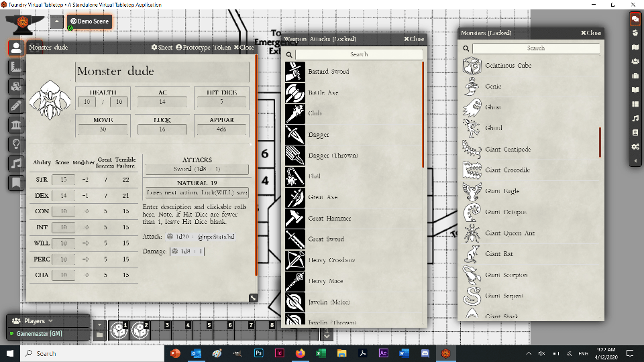The image size is (644, 362).
Task: Collapse the right sidebar with arrow
Action: 635,162
